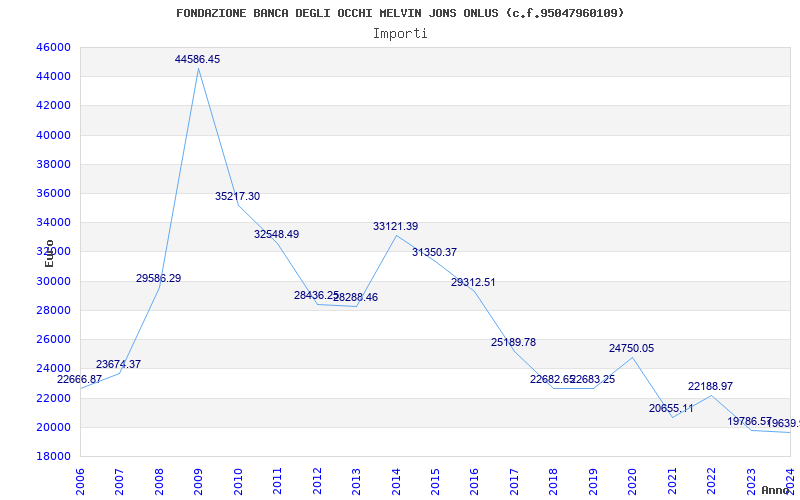Click the Importi subtitle
The width and height of the screenshot is (800, 500).
click(400, 34)
